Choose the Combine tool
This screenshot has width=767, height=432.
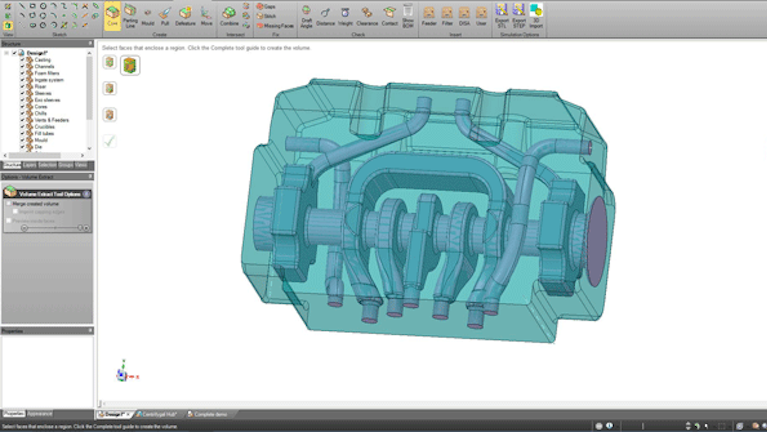(x=229, y=14)
